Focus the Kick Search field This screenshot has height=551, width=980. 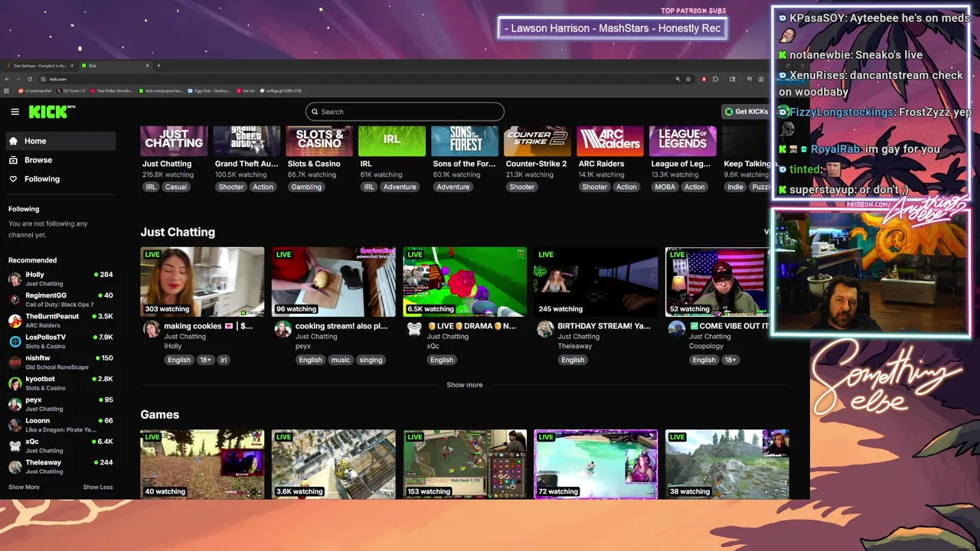[x=404, y=112]
